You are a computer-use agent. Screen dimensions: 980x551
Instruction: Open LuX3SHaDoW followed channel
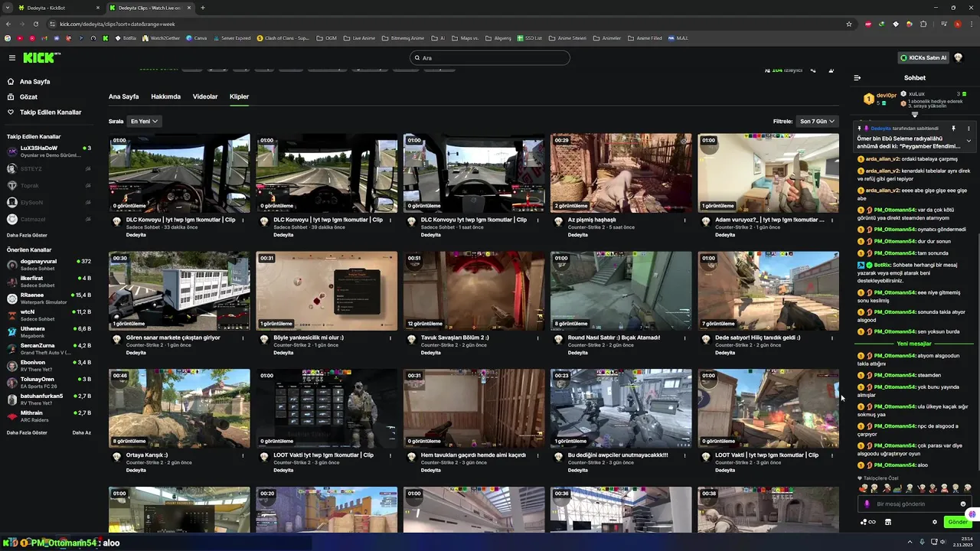(x=49, y=151)
